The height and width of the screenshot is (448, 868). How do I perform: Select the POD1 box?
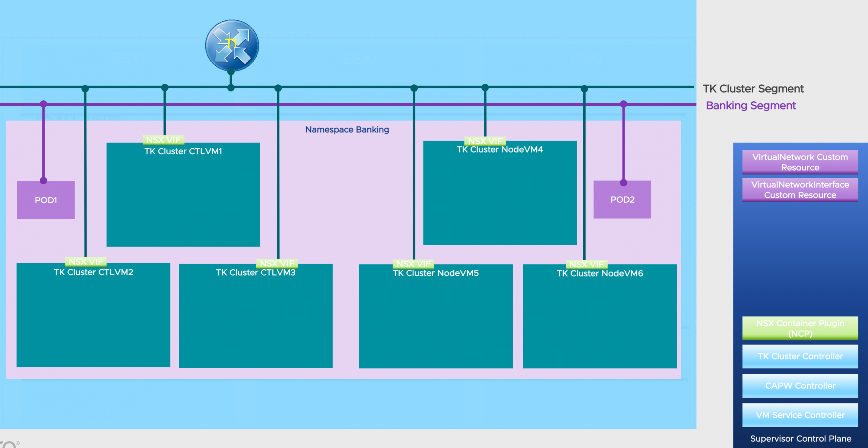[46, 200]
